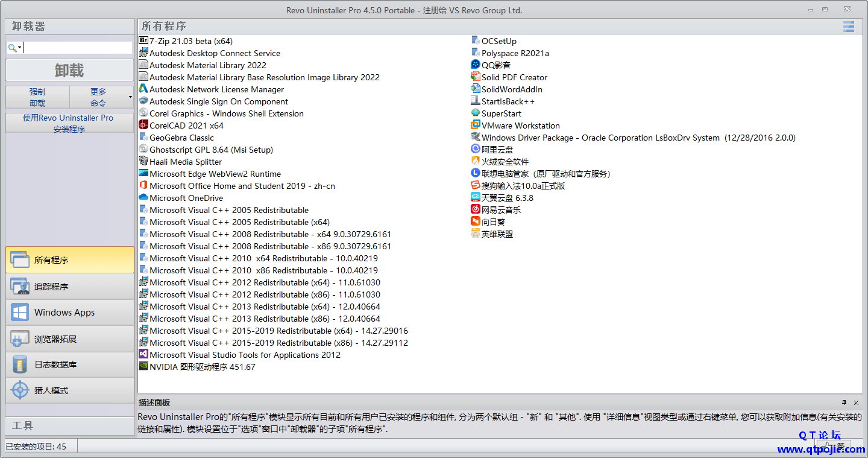Select Corel Graphics - Windows Shell Extension entry
The image size is (868, 458).
pyautogui.click(x=221, y=113)
